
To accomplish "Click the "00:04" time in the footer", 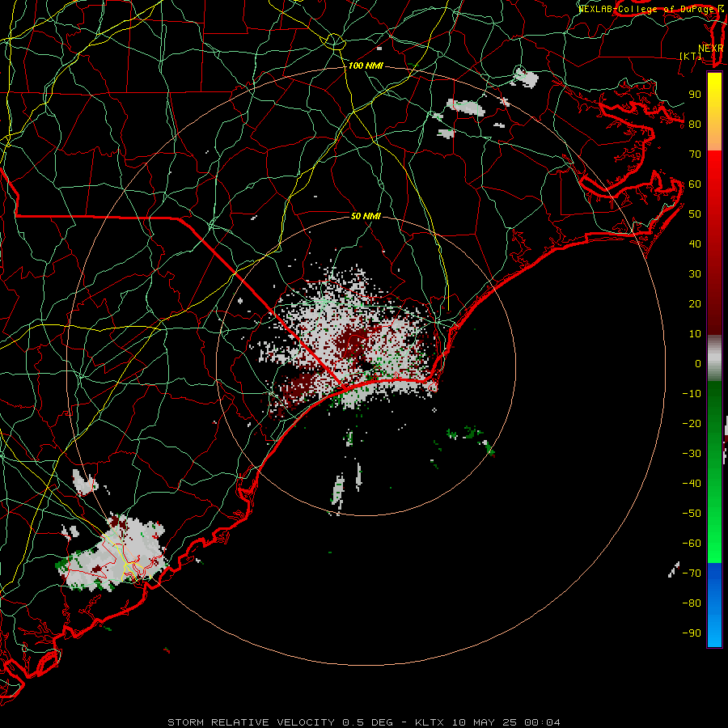I will pos(542,722).
